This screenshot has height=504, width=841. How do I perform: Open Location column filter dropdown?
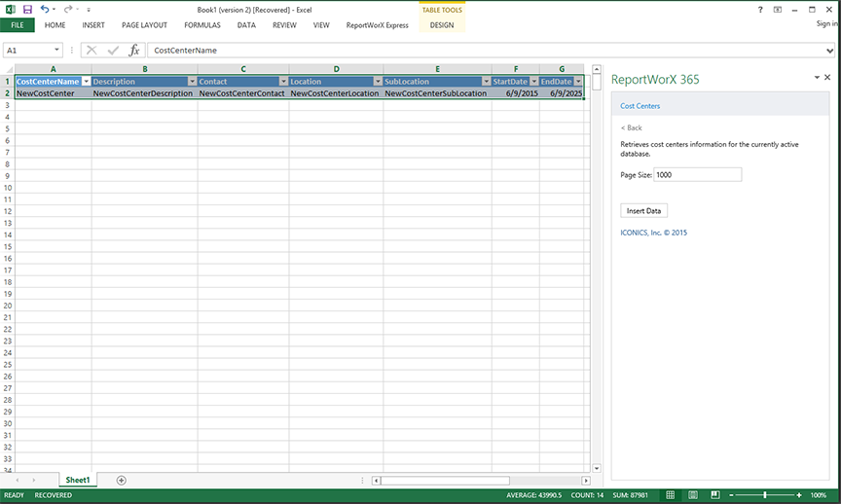click(x=377, y=82)
